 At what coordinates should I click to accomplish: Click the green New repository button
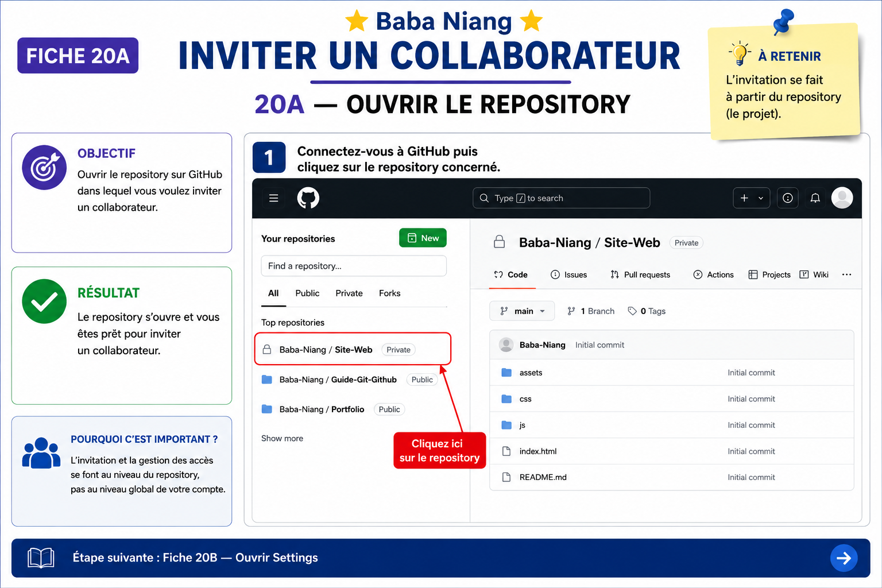(x=423, y=238)
